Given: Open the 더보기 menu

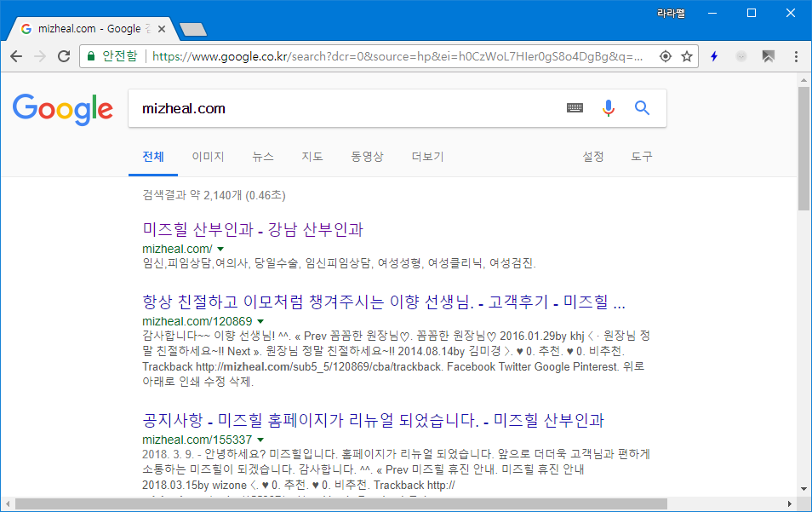Looking at the screenshot, I should [x=428, y=157].
